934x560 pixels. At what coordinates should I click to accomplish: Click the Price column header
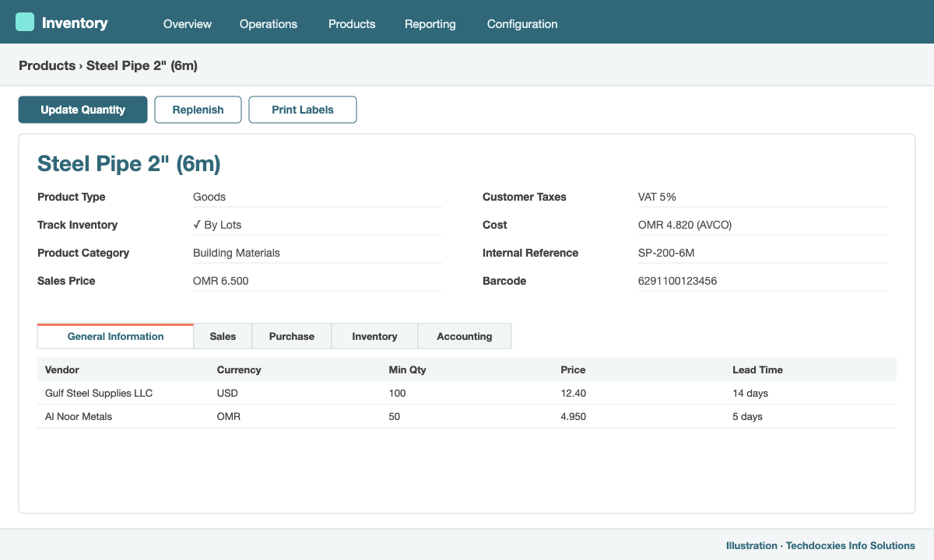click(x=573, y=369)
